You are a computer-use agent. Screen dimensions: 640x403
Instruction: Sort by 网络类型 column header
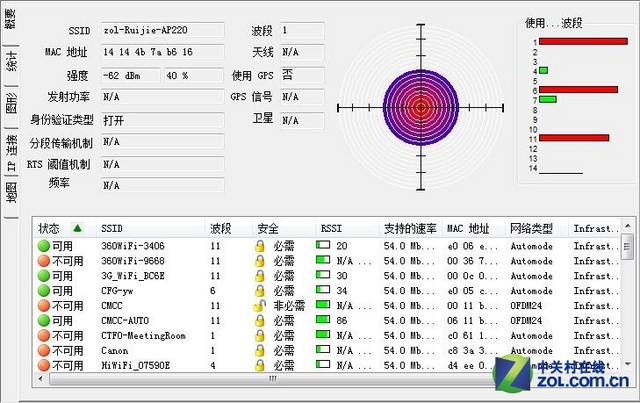click(536, 228)
